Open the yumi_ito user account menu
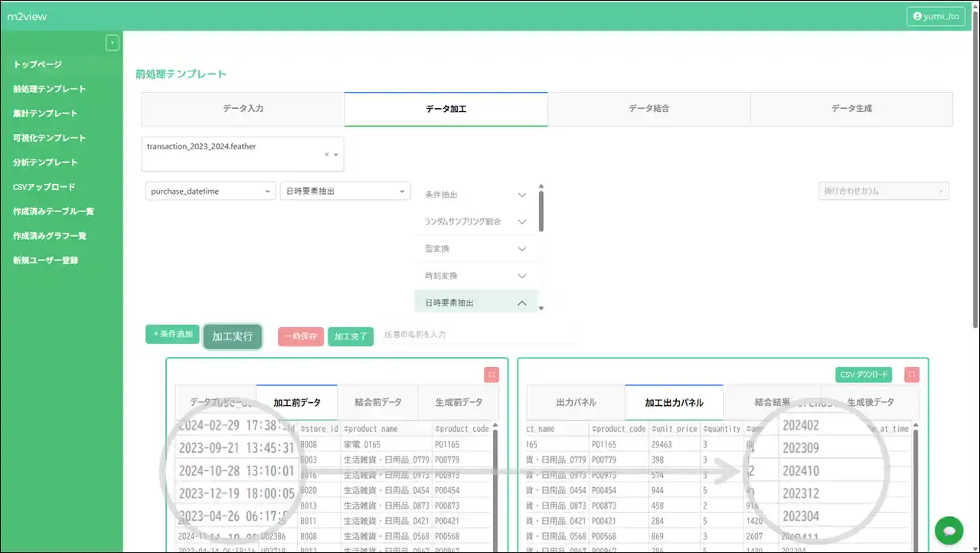The width and height of the screenshot is (980, 553). (x=936, y=16)
